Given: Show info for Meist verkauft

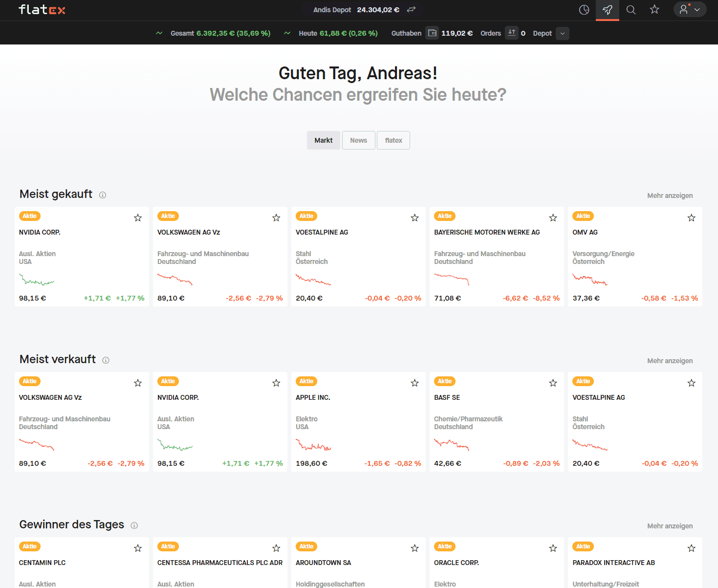Looking at the screenshot, I should [x=106, y=360].
